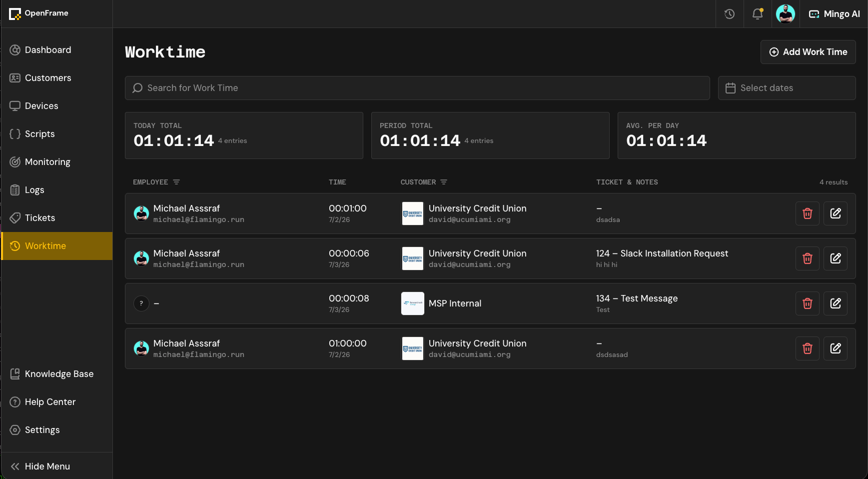Screen dimensions: 868x479
Task: Open the user profile avatar in top bar
Action: [786, 14]
